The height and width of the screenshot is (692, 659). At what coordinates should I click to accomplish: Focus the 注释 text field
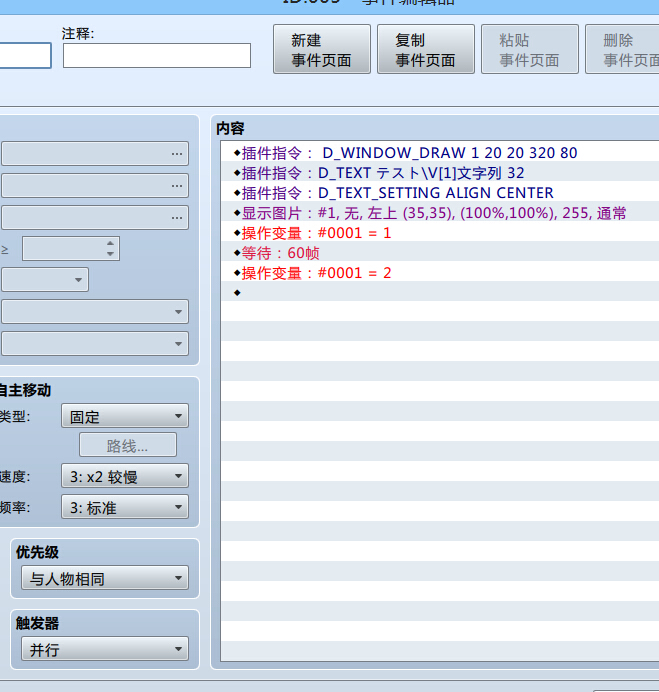[x=157, y=56]
